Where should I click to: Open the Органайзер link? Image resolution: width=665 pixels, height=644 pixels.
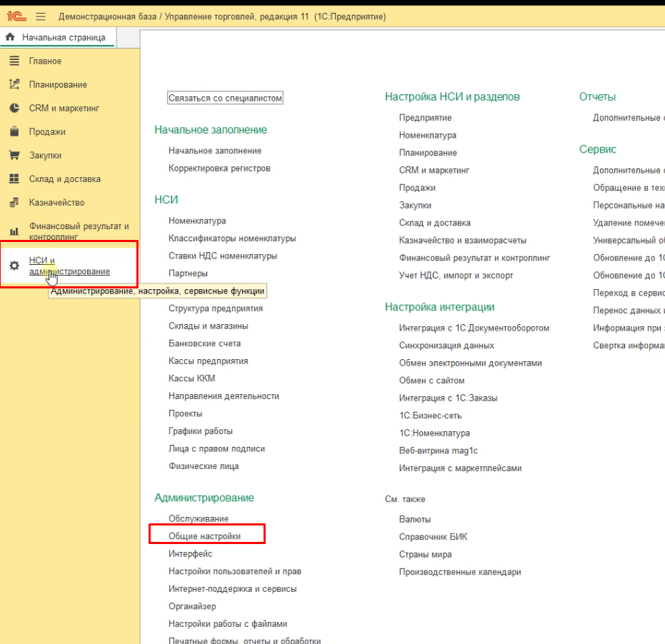tap(192, 606)
